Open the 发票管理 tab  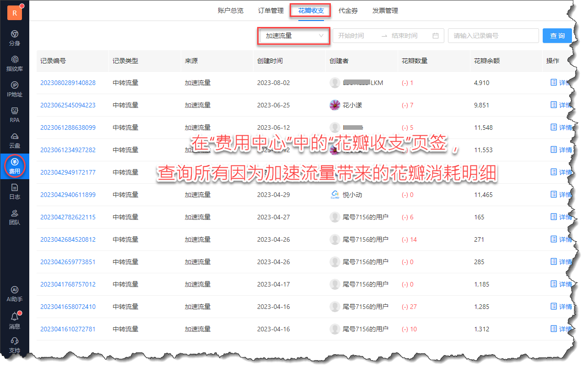pos(385,11)
